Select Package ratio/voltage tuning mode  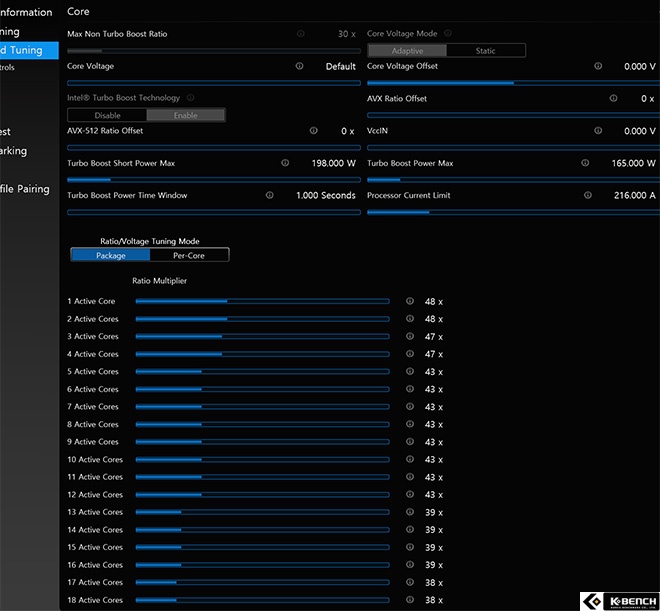pyautogui.click(x=111, y=255)
